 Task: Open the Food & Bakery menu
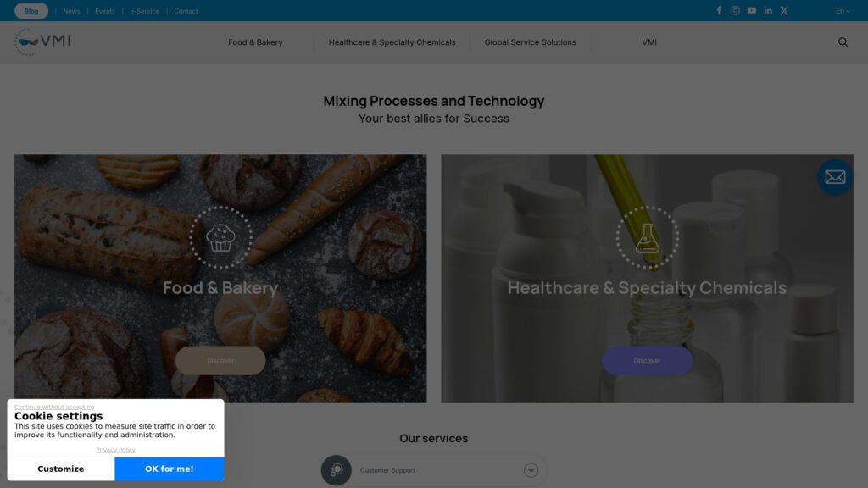point(255,42)
